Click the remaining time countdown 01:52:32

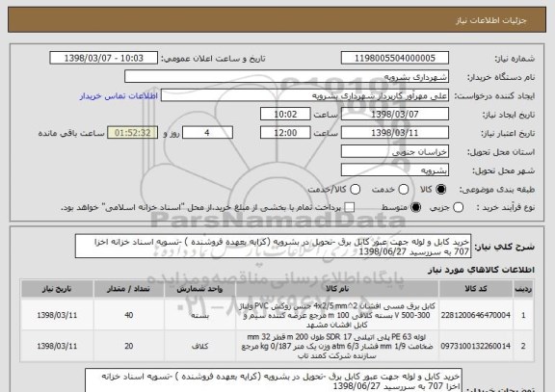[x=133, y=133]
